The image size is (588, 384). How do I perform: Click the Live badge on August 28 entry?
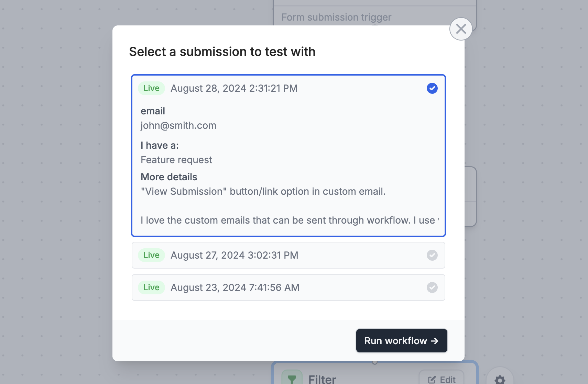pos(151,88)
